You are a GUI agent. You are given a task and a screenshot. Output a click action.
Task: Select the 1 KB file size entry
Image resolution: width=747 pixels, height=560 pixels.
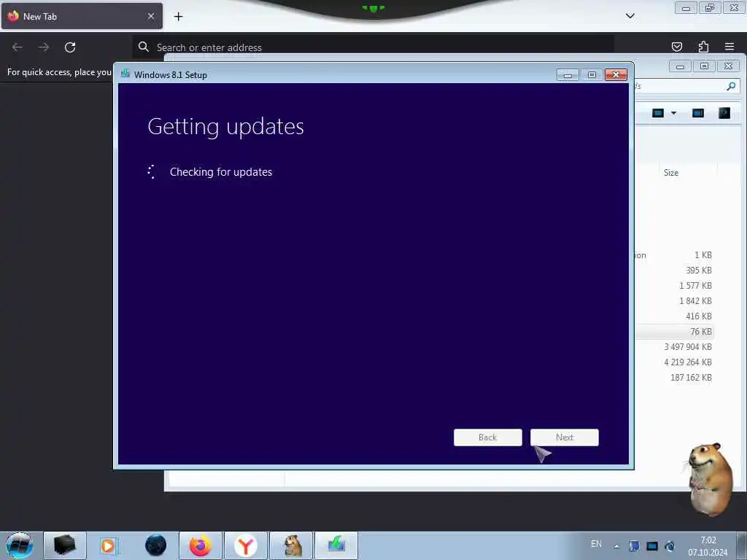click(703, 255)
